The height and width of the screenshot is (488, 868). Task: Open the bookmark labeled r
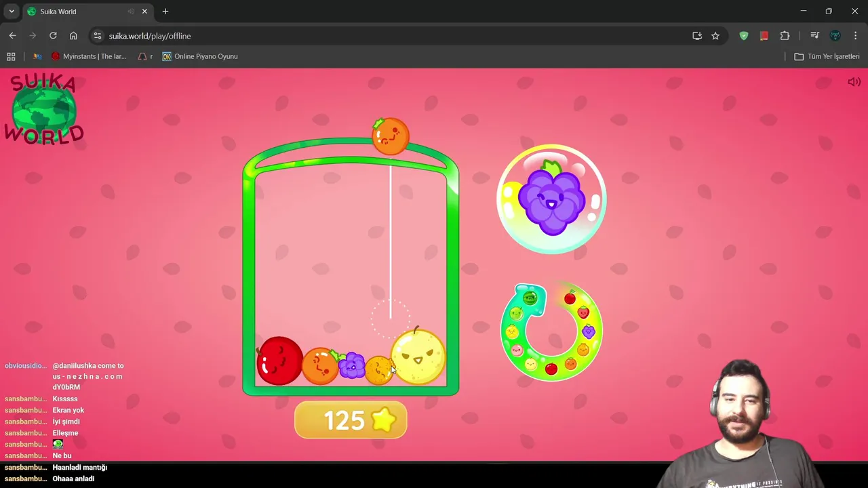146,56
